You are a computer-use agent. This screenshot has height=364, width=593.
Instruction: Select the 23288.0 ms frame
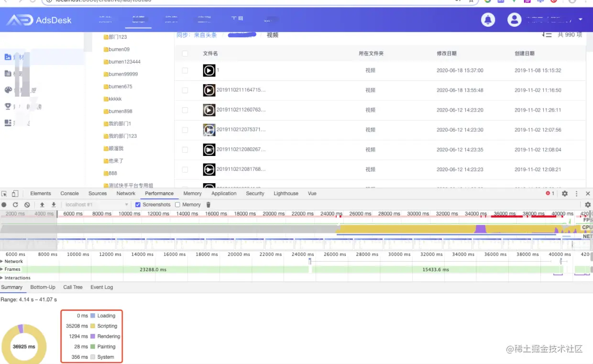(153, 270)
